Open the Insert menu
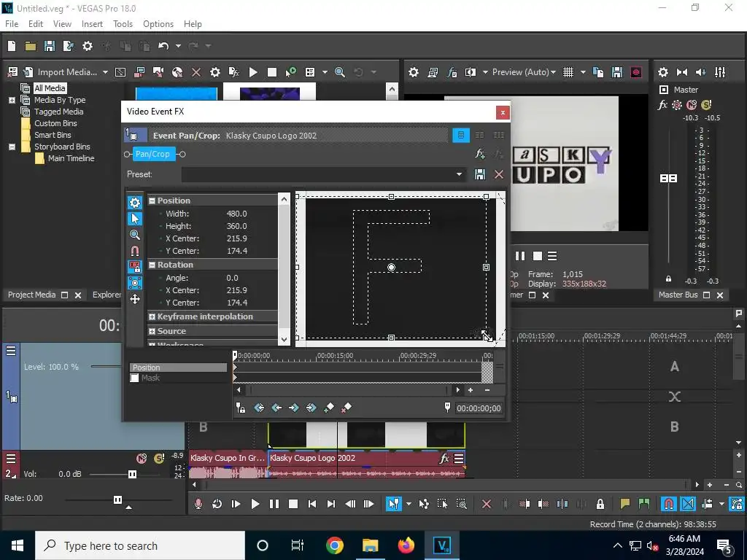 tap(92, 24)
